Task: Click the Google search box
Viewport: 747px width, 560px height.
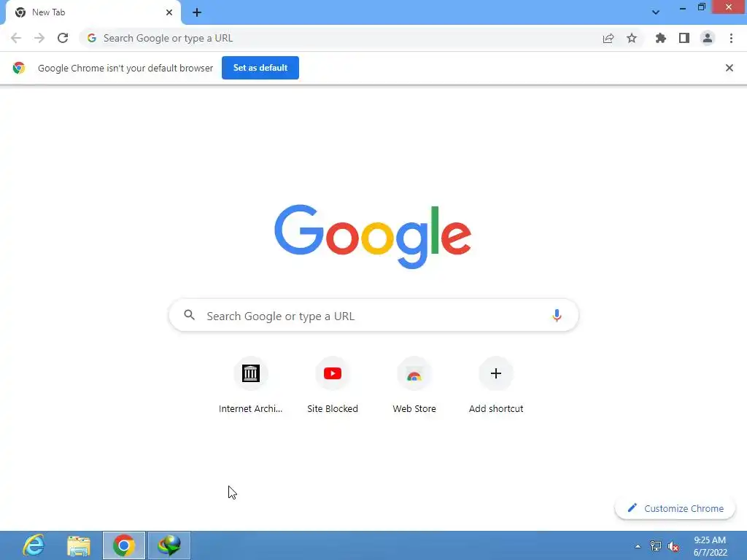Action: tap(373, 315)
